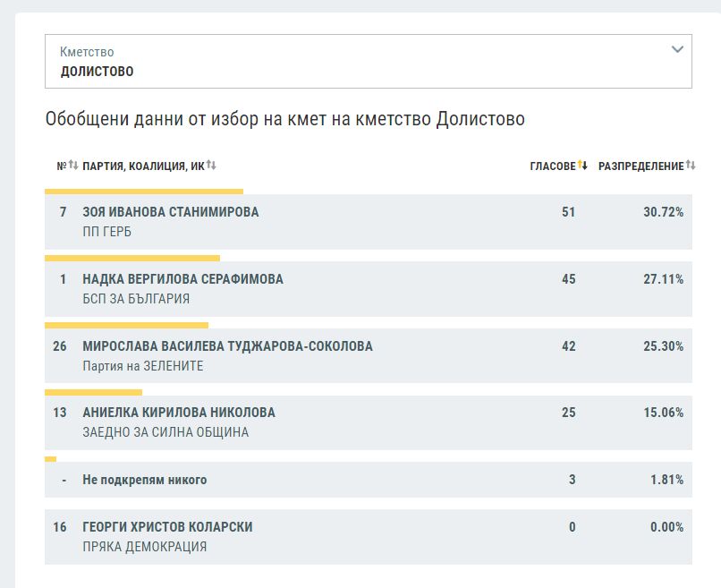Click the sort icon beside № column
The height and width of the screenshot is (588, 721).
[x=73, y=166]
